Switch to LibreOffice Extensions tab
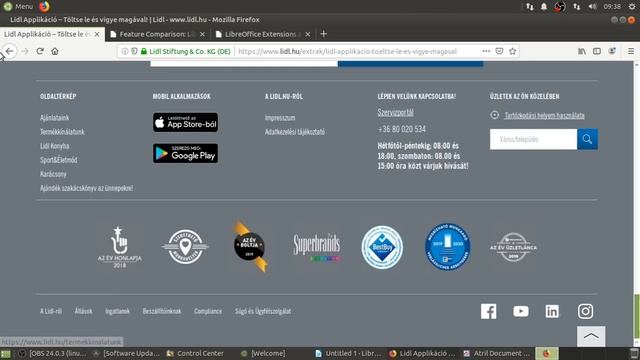Screen dimensions: 640x360 point(260,34)
